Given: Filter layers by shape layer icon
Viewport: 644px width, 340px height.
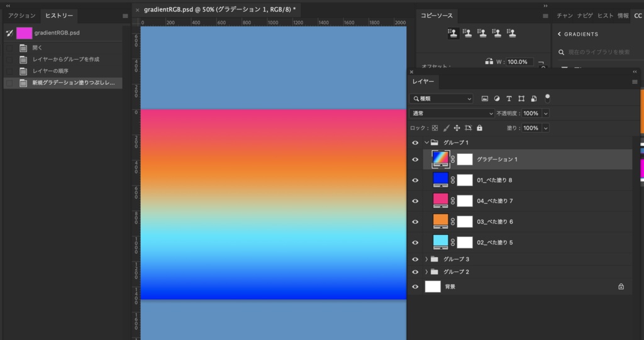Looking at the screenshot, I should 521,99.
